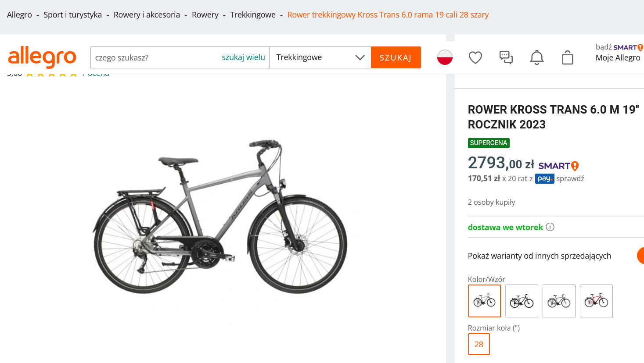This screenshot has width=644, height=363.
Task: Open messages chat icon
Action: [506, 57]
